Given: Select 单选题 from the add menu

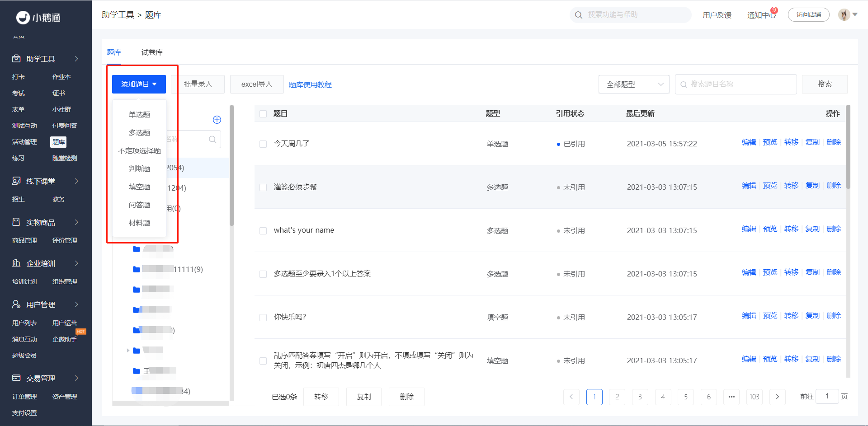Looking at the screenshot, I should point(139,115).
